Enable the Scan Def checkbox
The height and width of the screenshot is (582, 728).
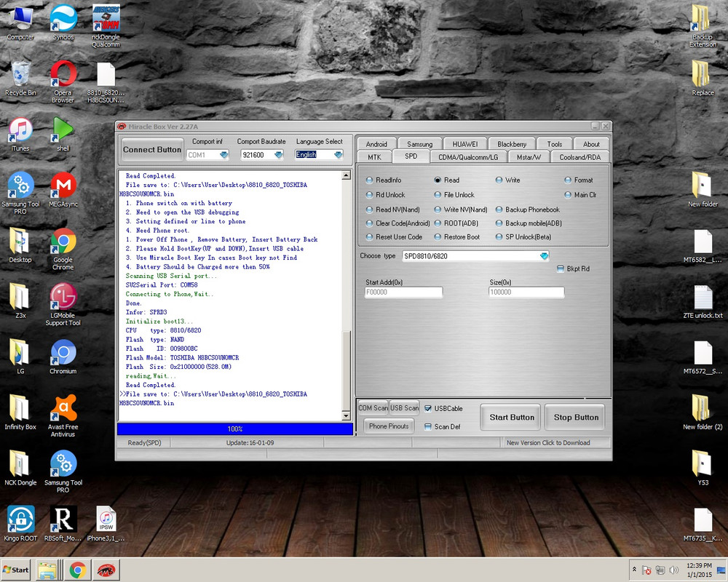tap(427, 426)
